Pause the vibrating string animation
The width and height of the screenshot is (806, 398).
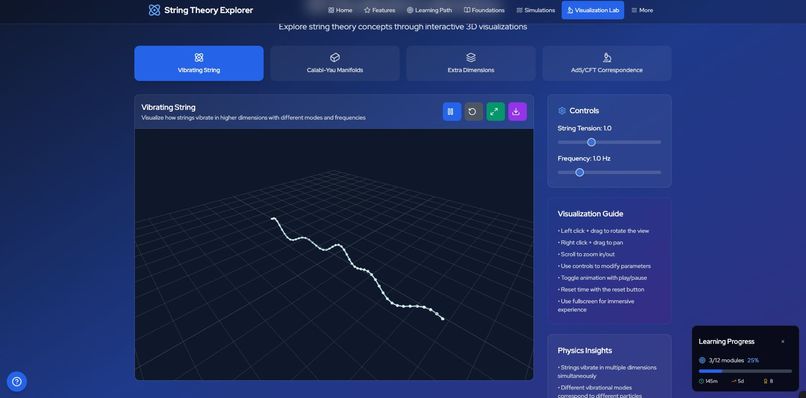point(451,112)
